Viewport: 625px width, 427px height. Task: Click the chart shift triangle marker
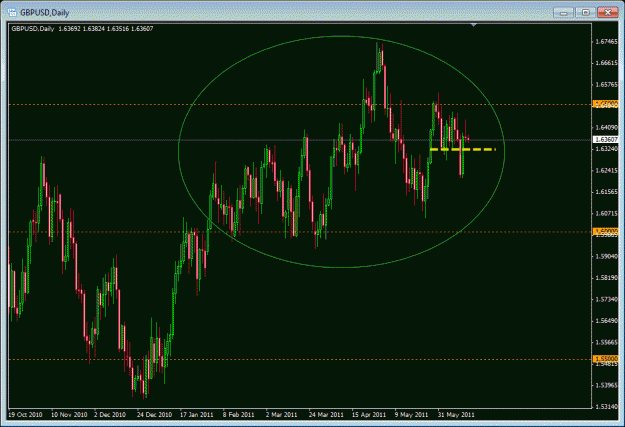474,25
